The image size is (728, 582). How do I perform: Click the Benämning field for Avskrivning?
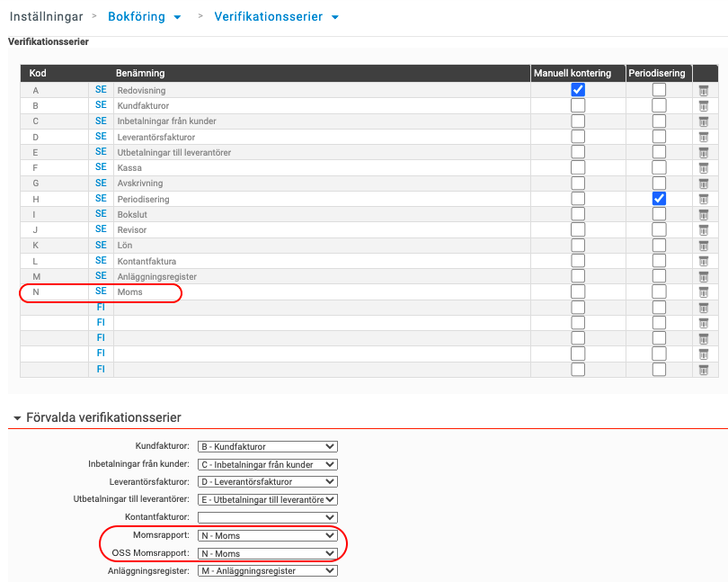322,184
